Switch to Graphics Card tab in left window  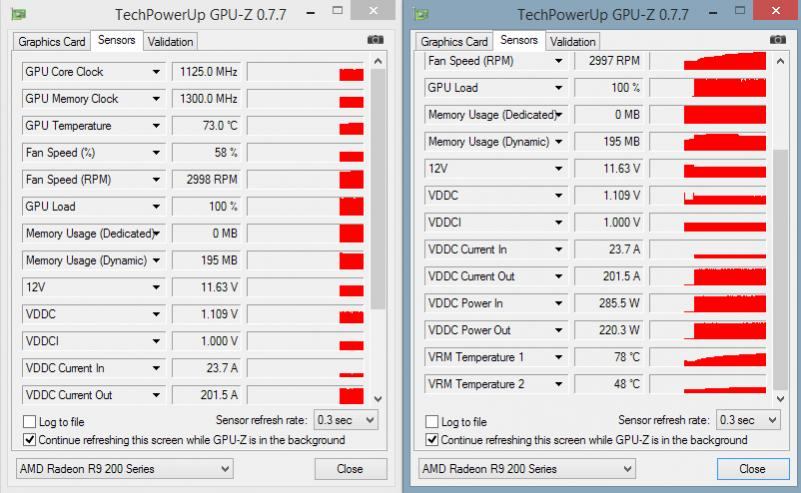coord(52,42)
